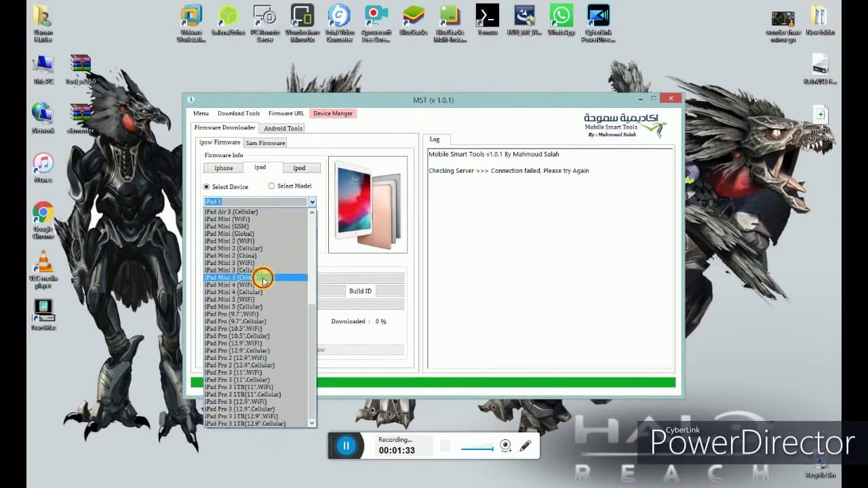Open the Menu item in MST
This screenshot has width=868, height=488.
click(201, 113)
